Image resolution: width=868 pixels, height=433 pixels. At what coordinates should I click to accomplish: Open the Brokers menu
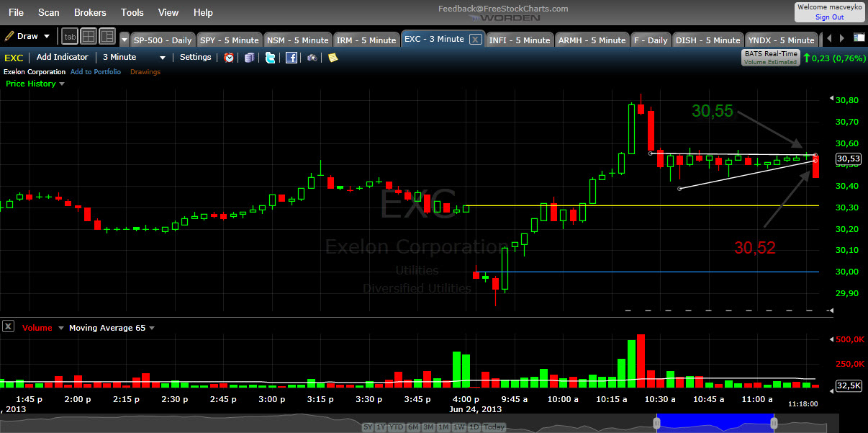click(90, 12)
